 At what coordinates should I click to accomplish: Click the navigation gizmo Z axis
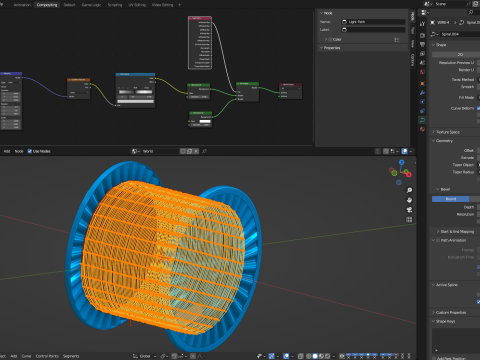(402, 162)
